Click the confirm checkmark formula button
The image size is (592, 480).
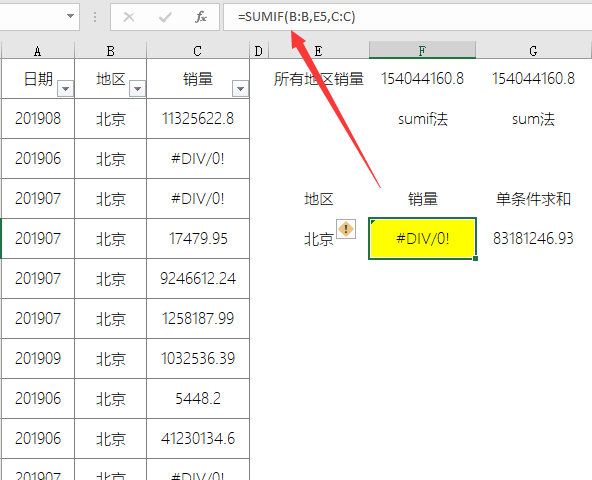pos(165,17)
